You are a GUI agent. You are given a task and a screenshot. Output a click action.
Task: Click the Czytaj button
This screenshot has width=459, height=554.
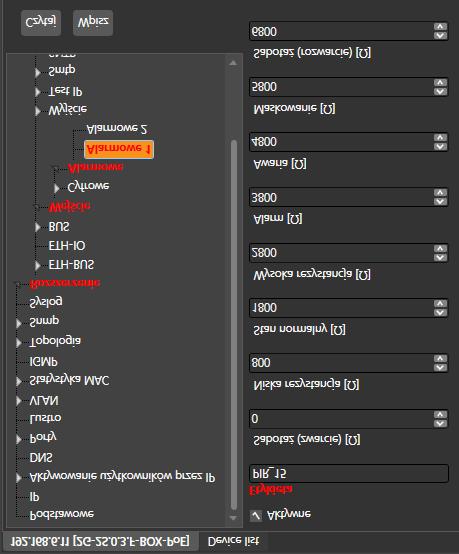pyautogui.click(x=41, y=23)
